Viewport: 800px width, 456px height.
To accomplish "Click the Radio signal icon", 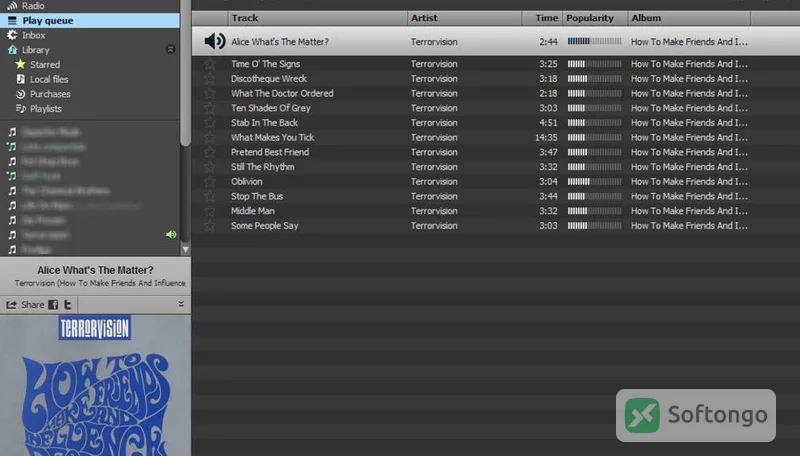I will pos(12,6).
